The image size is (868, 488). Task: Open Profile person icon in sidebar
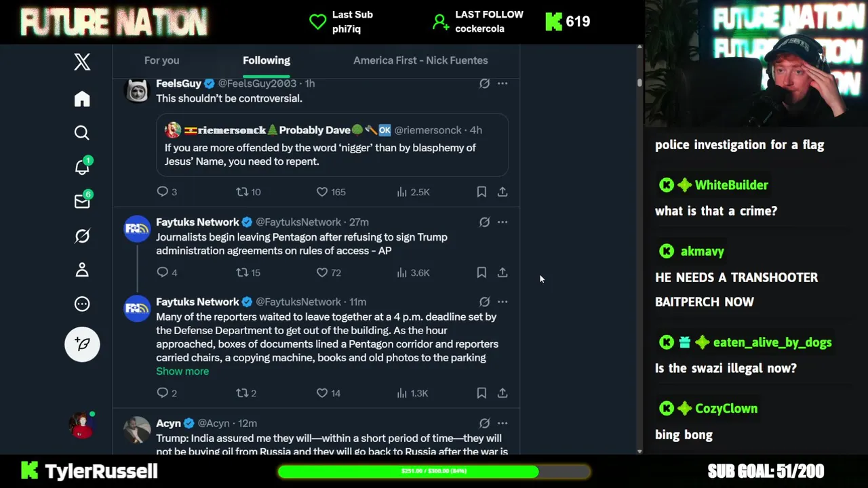82,270
